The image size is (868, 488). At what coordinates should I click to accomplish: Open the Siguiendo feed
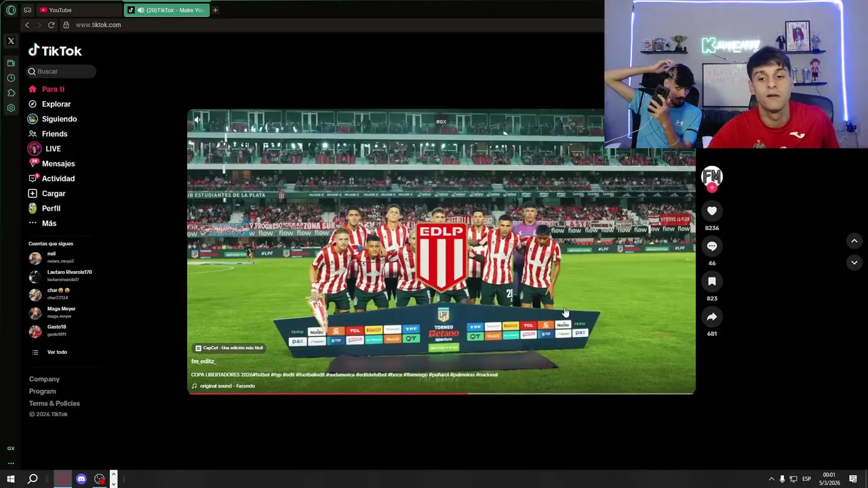(x=59, y=119)
